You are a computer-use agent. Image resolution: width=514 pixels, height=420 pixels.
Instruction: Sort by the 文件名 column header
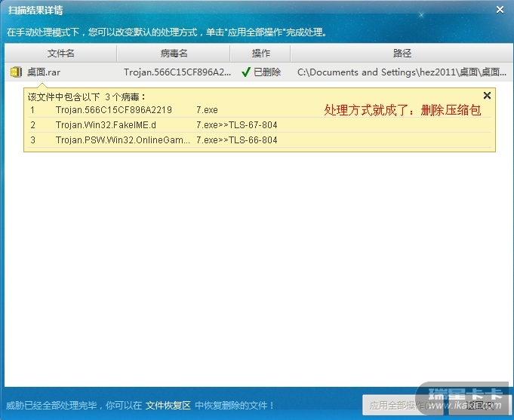click(x=60, y=53)
